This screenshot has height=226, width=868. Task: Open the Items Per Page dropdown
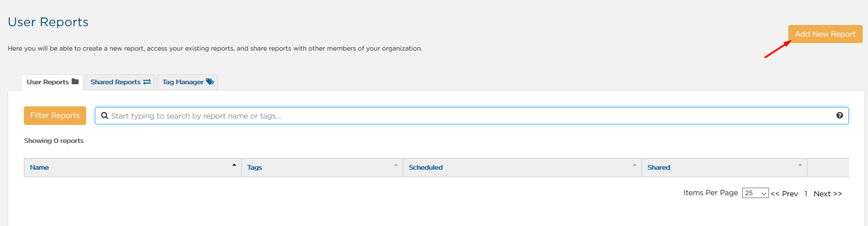[756, 193]
